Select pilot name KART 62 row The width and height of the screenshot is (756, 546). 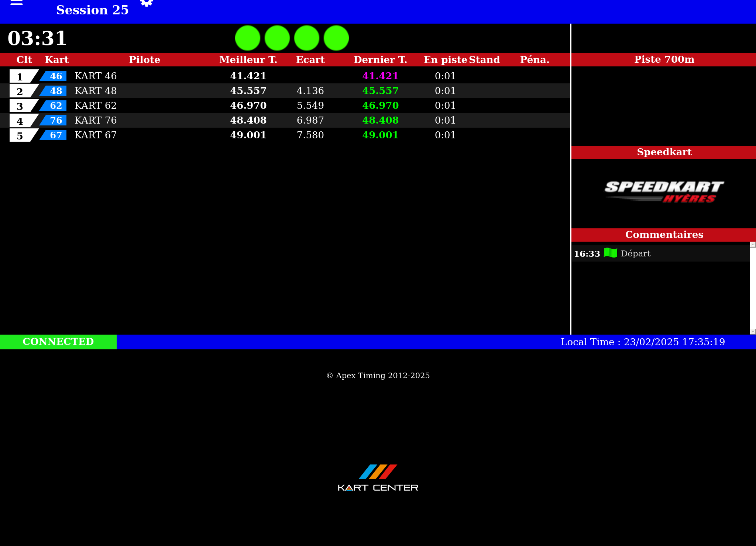pyautogui.click(x=96, y=106)
